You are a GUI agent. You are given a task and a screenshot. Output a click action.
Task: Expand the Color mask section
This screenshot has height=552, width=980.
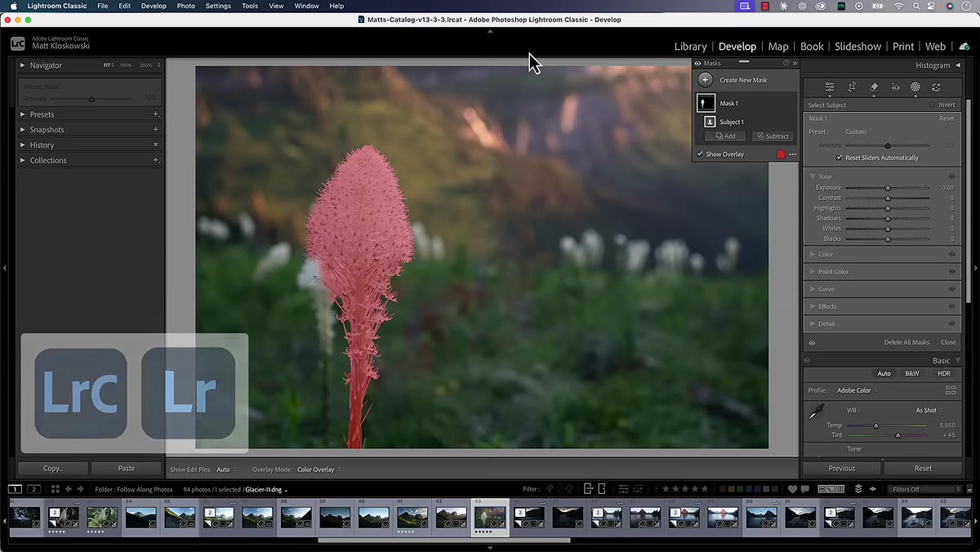tap(813, 254)
